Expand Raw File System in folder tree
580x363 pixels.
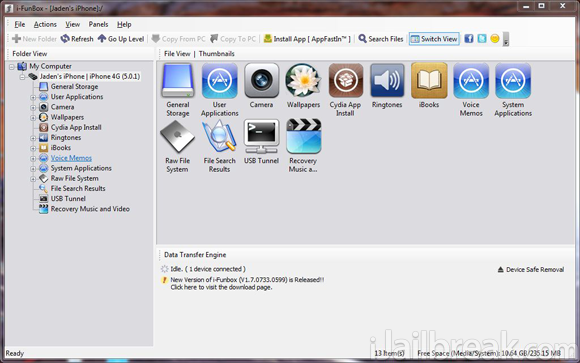[x=33, y=179]
